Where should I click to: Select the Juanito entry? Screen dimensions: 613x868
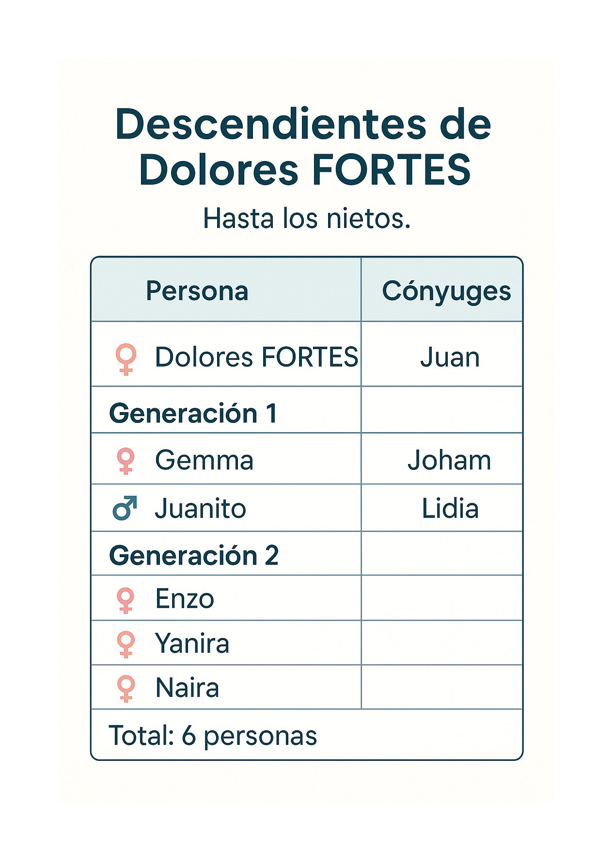201,509
